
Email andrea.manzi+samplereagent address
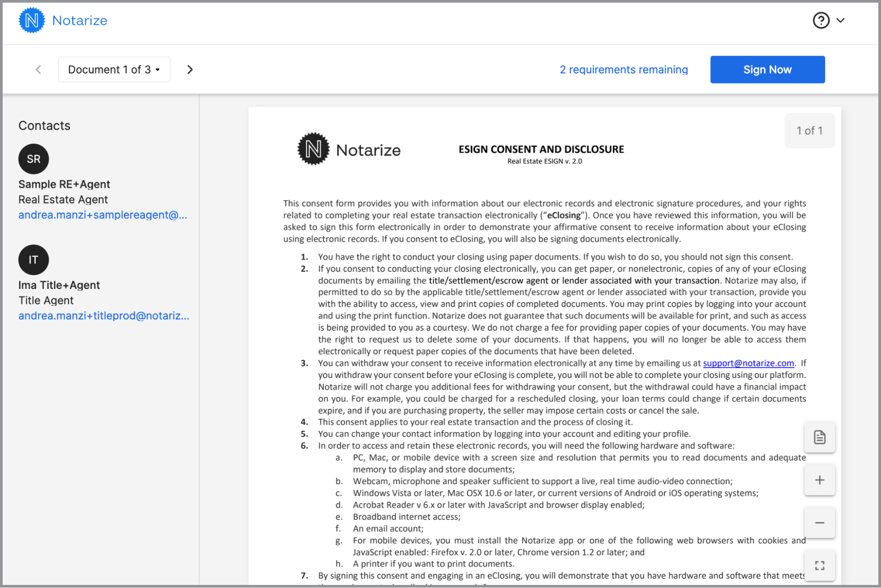pos(103,215)
